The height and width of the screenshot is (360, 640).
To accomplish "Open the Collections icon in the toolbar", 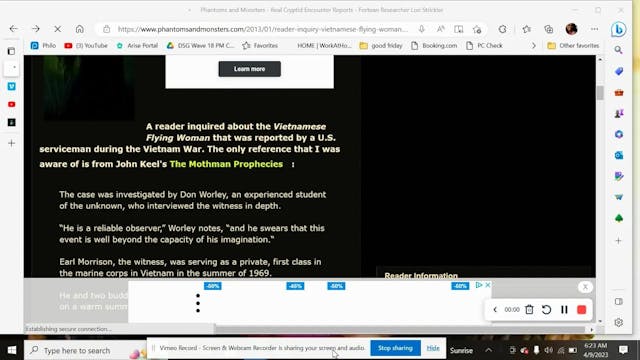I will 549,29.
